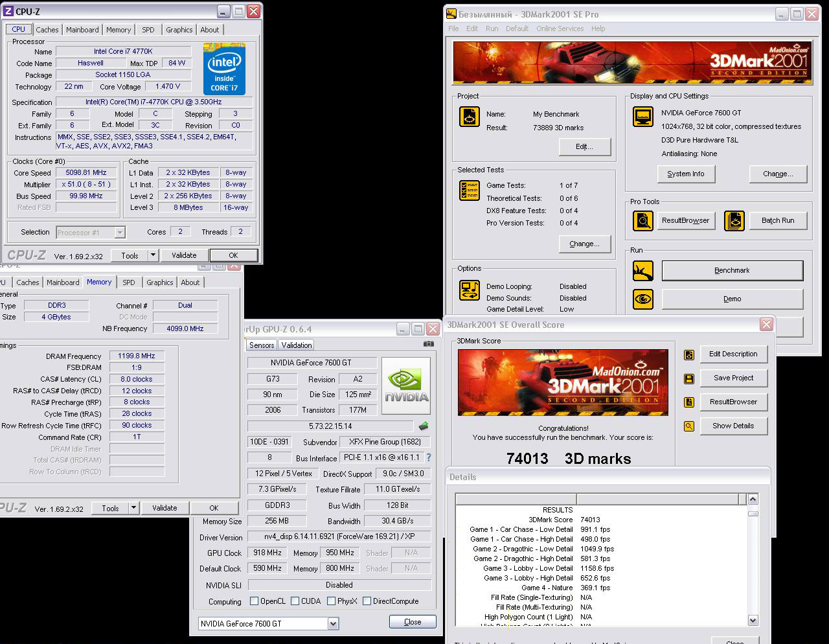The image size is (829, 644).
Task: Open the Processor #1 selection dropdown
Action: (x=120, y=232)
